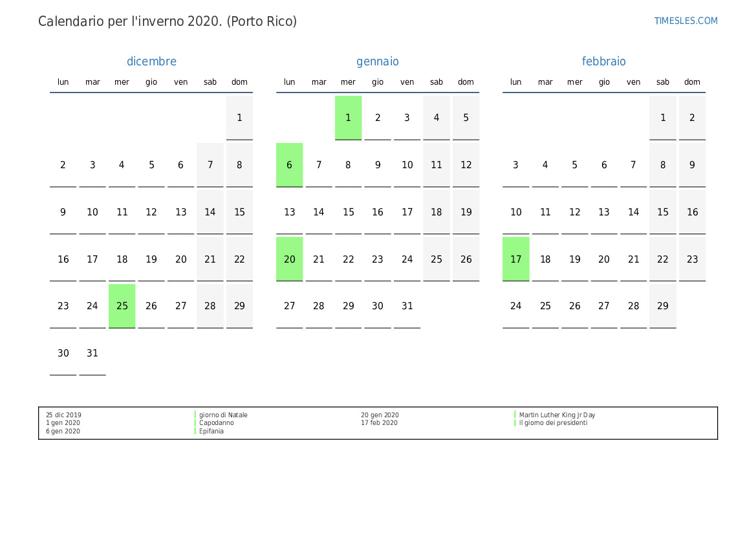The image size is (756, 535).
Task: Select December 12 day cell
Action: pyautogui.click(x=151, y=212)
